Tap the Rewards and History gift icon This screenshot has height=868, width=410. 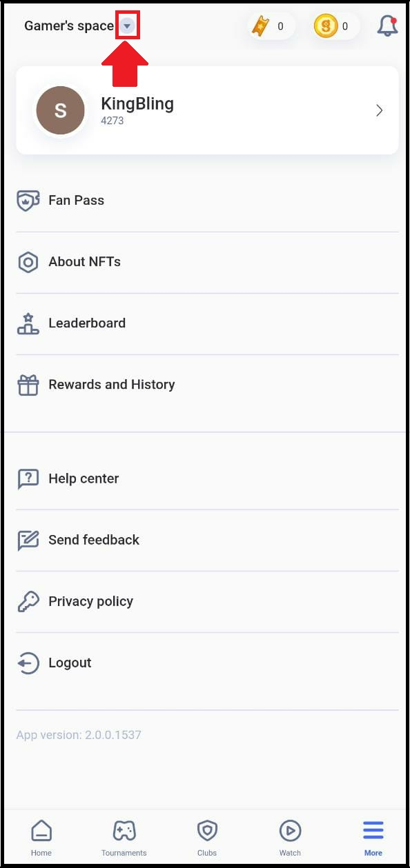click(x=28, y=385)
